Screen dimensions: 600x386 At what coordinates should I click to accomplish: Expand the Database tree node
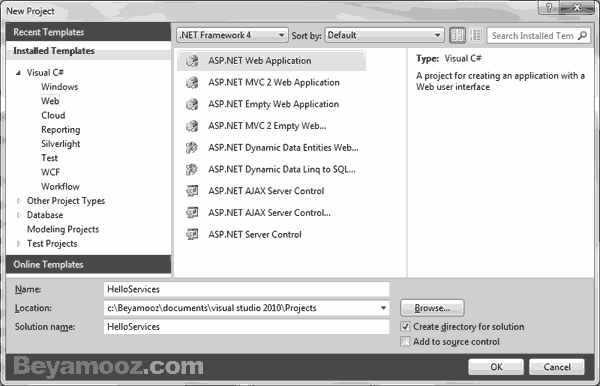point(18,215)
